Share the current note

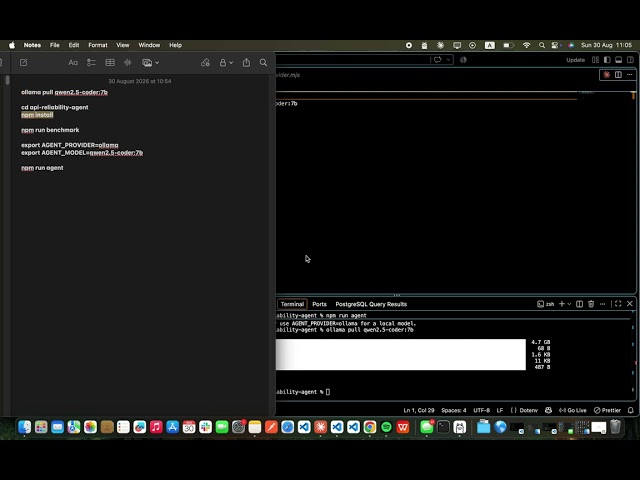coord(246,62)
